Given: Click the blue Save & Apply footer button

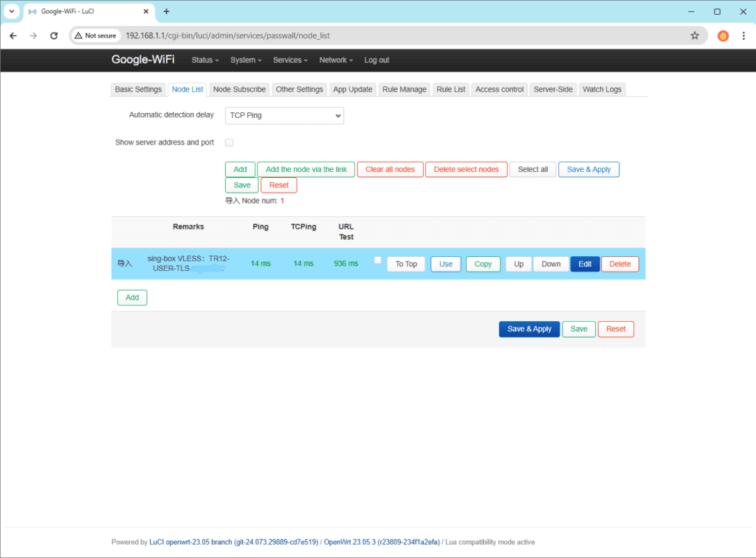Looking at the screenshot, I should pyautogui.click(x=529, y=329).
